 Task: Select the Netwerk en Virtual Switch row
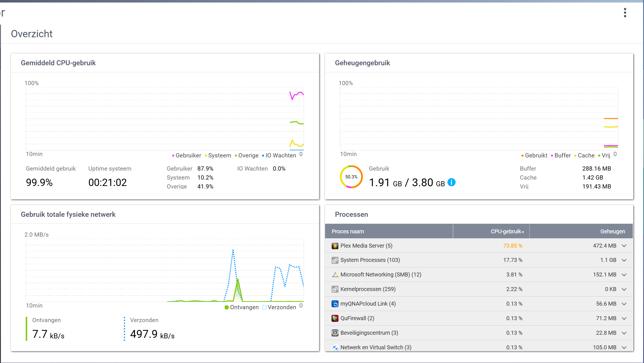point(376,347)
